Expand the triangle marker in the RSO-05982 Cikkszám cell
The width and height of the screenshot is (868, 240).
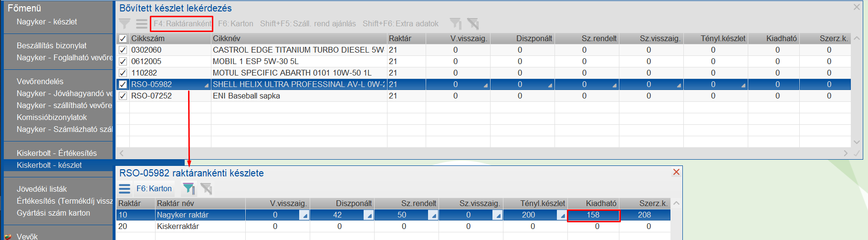click(207, 86)
